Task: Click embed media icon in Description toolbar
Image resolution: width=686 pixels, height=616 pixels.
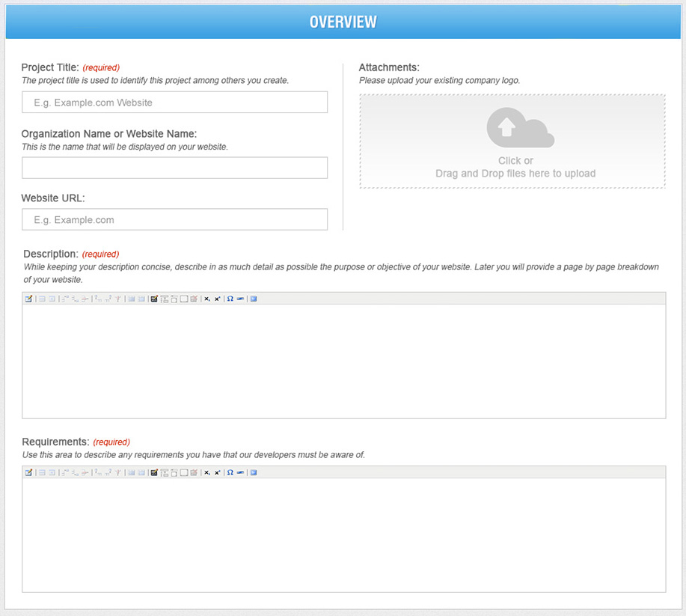Action: click(x=254, y=299)
